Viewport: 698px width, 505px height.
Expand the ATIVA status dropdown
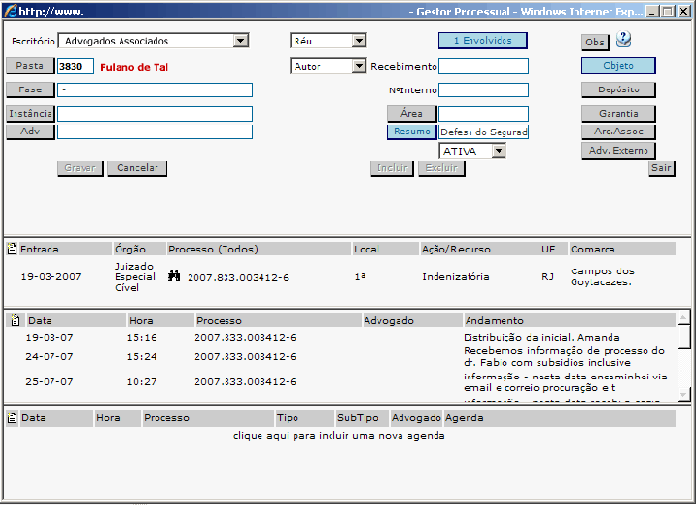pos(497,151)
